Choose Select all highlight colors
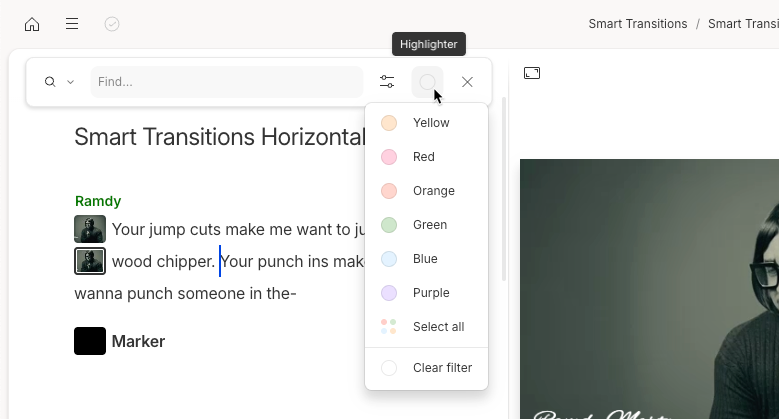Viewport: 779px width, 419px height. (x=426, y=327)
